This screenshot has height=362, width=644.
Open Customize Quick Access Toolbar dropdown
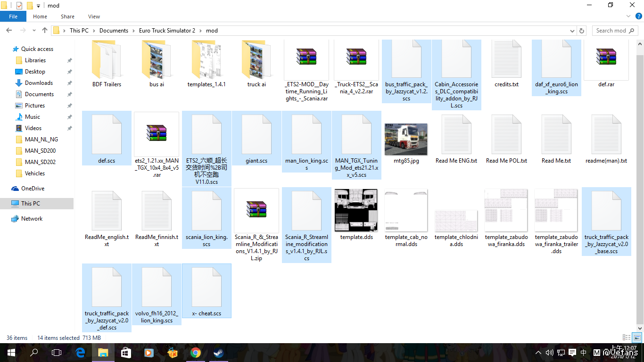coord(38,6)
